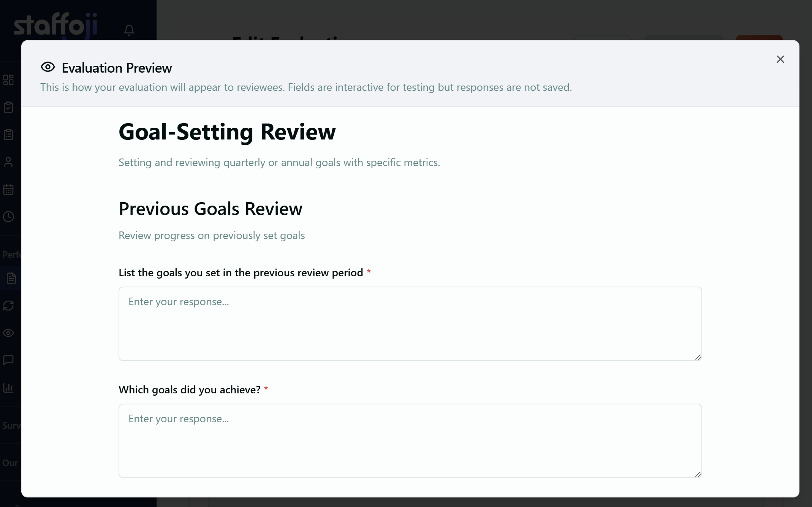812x507 pixels.
Task: Open the employee profile icon
Action: [8, 162]
